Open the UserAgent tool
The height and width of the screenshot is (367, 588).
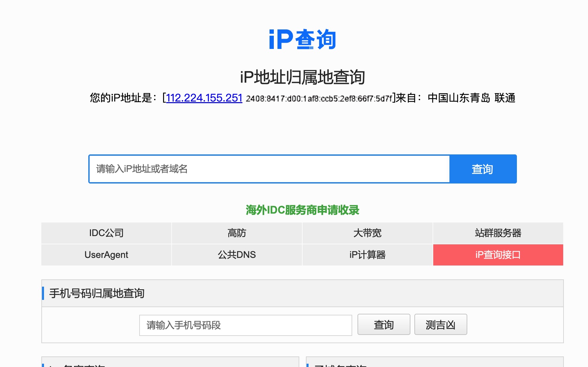pos(106,255)
